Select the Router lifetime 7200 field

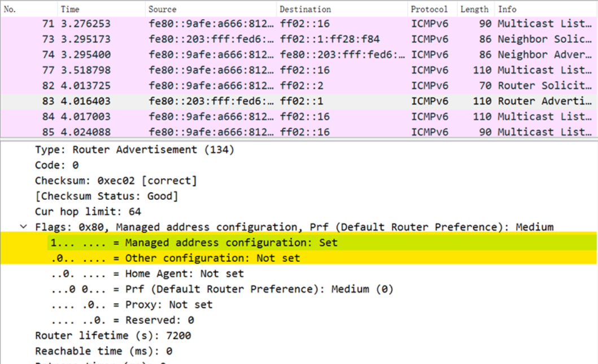(113, 336)
